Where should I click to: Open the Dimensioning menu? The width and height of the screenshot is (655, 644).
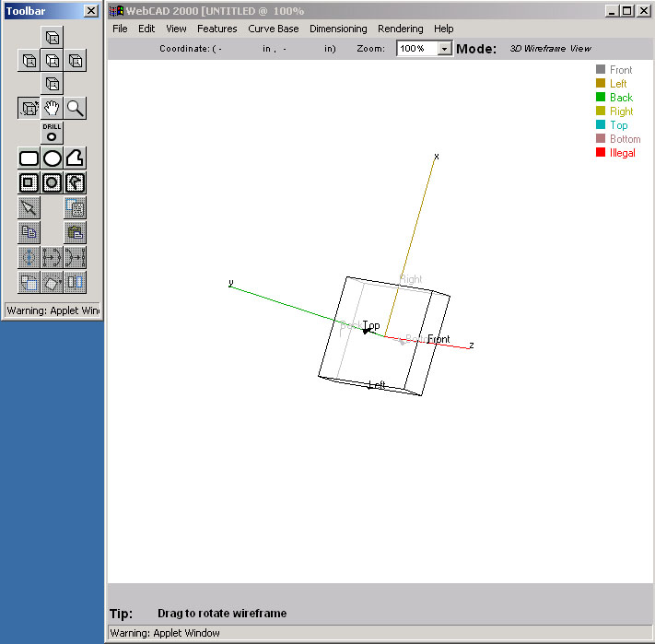click(338, 29)
